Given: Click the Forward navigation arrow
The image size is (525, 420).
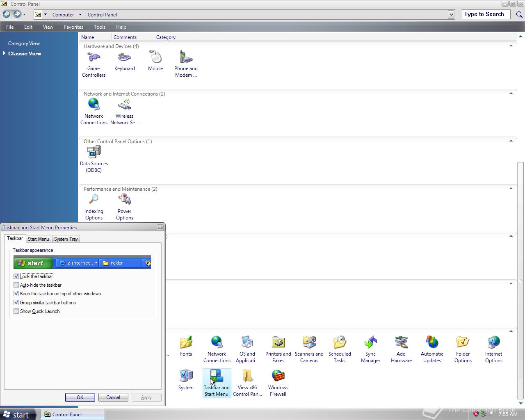Looking at the screenshot, I should tap(17, 14).
